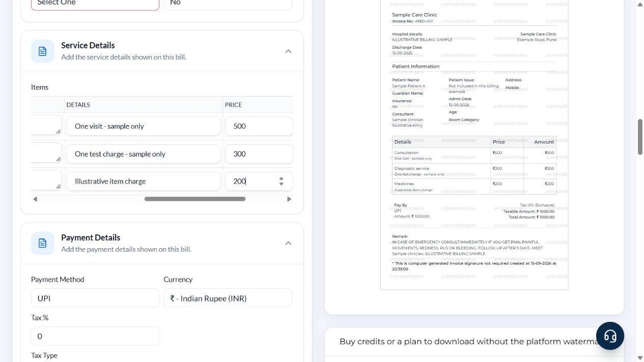Open the Payment Method dropdown showing UPI
644x362 pixels.
pyautogui.click(x=95, y=298)
